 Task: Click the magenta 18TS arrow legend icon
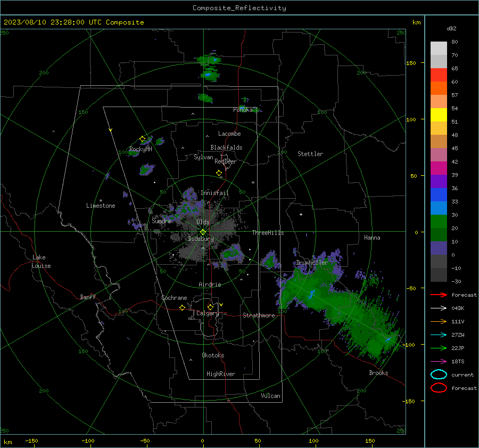pyautogui.click(x=439, y=362)
